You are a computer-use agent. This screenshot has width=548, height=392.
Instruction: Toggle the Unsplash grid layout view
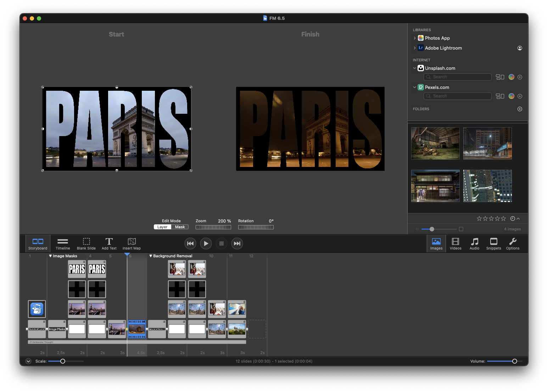pyautogui.click(x=500, y=77)
